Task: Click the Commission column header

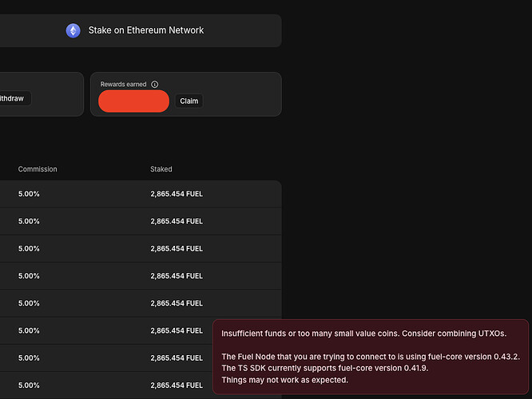Action: coord(38,169)
